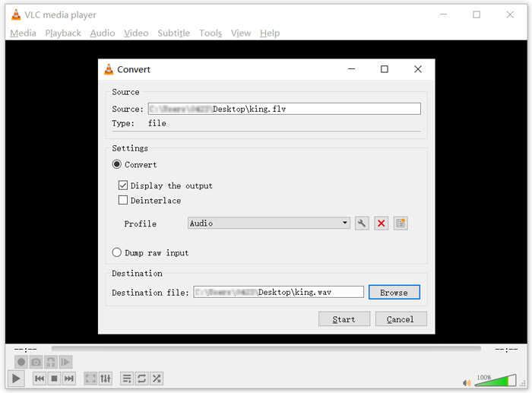
Task: Maximize the VLC media player window
Action: click(x=477, y=14)
